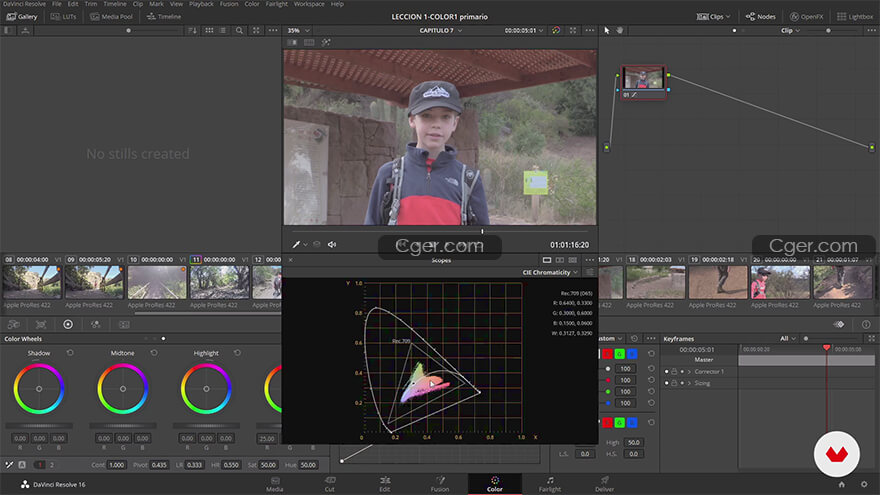Open the Gallery panel
The width and height of the screenshot is (880, 495).
tap(22, 17)
